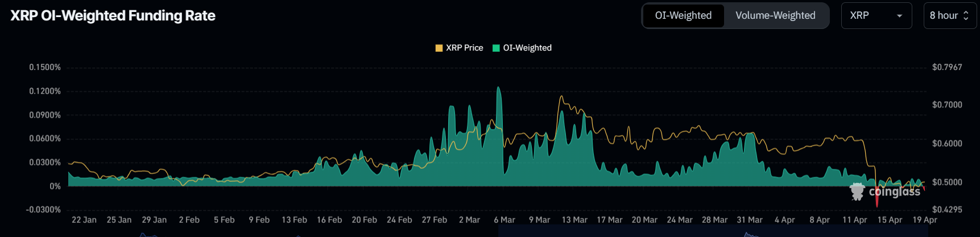This screenshot has width=980, height=237.
Task: Click the $0.5000 price axis label
Action: [x=947, y=182]
